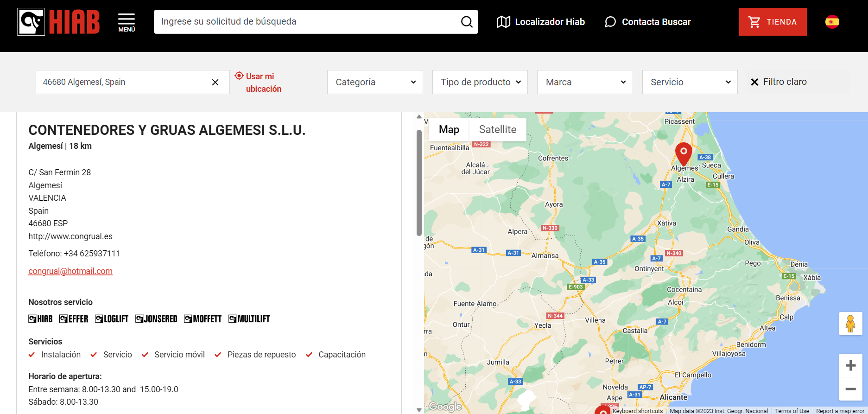Click address line C/ San Fermin 28

click(x=60, y=172)
